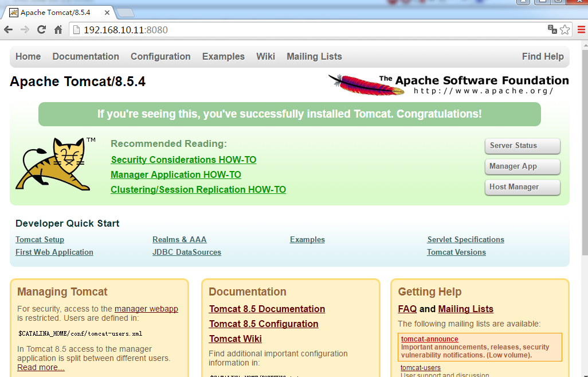The height and width of the screenshot is (377, 588).
Task: Click the $CATALINA_HOME/conf/tomcat-users.xml path text
Action: coord(80,333)
